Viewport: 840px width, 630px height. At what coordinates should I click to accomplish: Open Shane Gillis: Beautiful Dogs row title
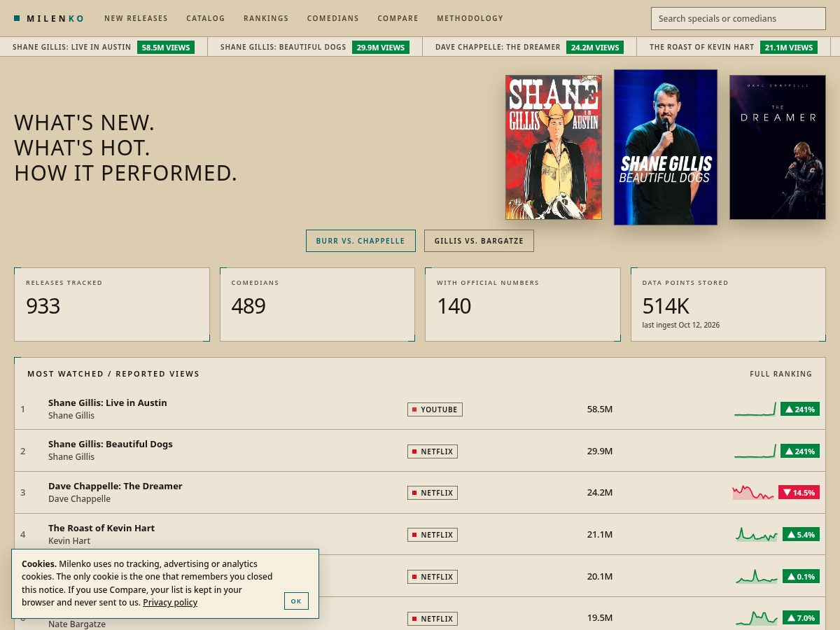(x=111, y=444)
